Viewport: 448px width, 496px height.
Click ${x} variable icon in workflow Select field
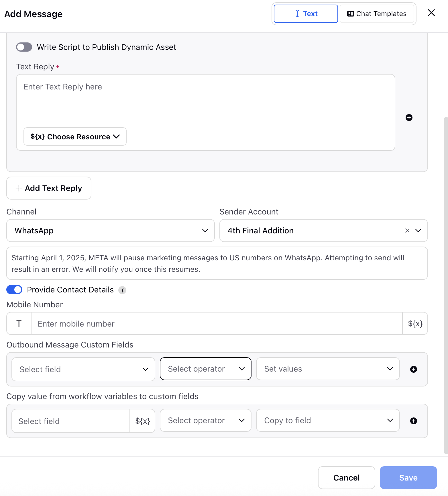(x=142, y=421)
